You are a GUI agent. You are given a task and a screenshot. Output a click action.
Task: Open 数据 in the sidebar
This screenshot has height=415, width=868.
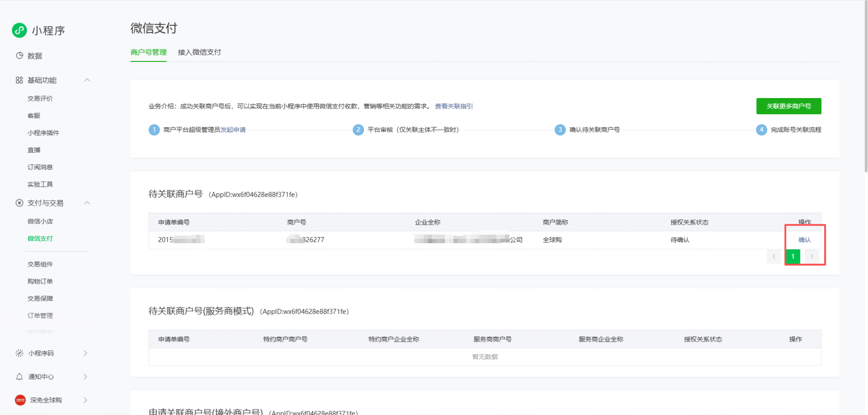pos(35,56)
